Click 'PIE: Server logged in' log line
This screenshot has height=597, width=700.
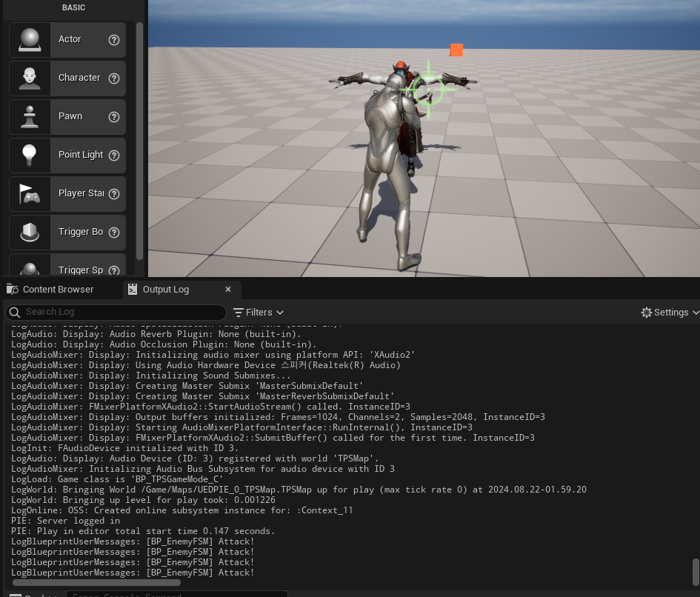[x=66, y=521]
